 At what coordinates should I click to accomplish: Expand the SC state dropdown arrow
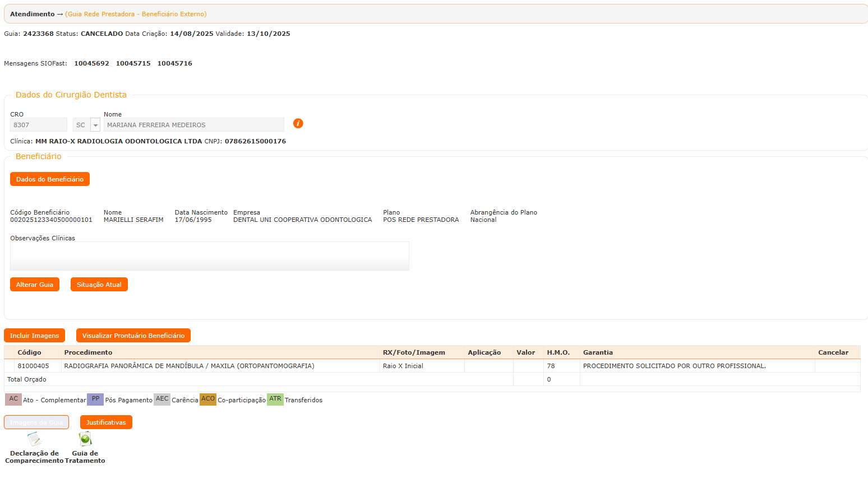point(95,125)
